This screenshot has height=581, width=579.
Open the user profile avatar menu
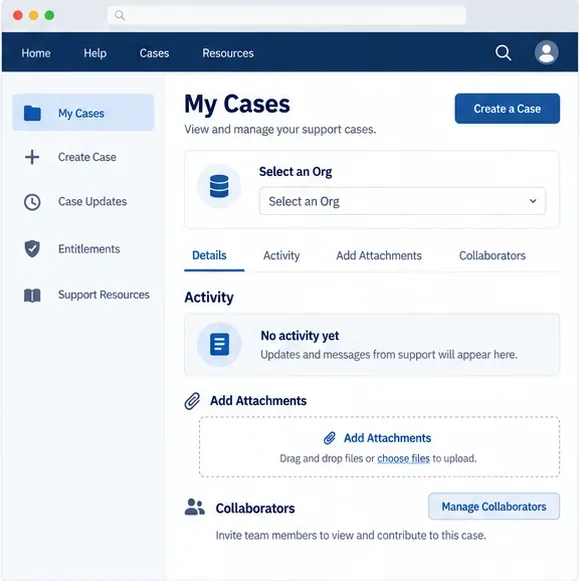pyautogui.click(x=546, y=52)
